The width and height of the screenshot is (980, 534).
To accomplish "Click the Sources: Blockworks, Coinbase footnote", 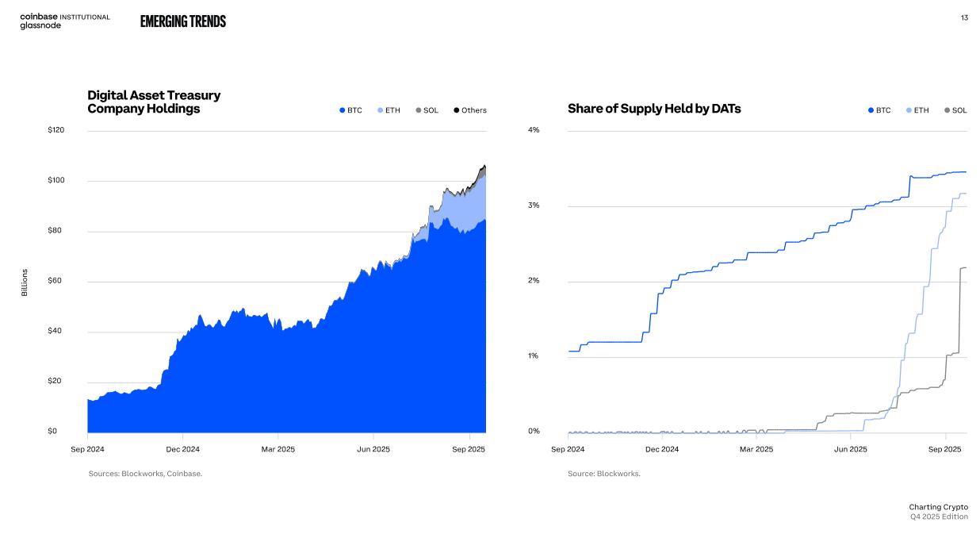I will tap(145, 474).
